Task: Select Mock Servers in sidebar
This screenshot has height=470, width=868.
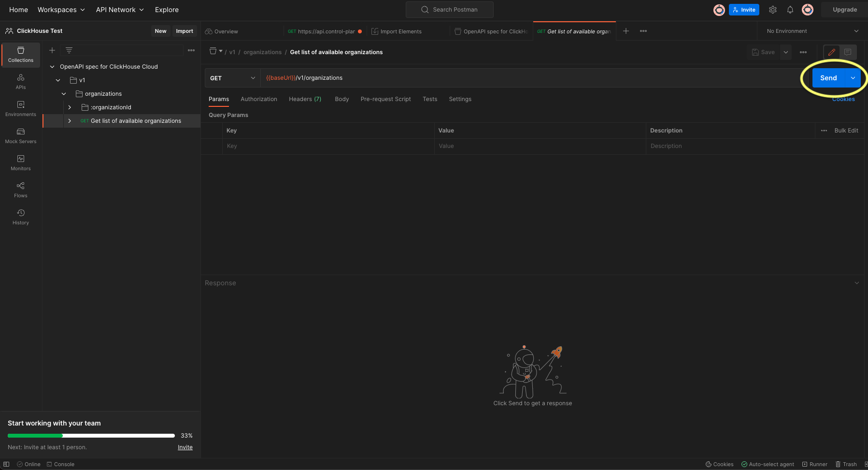Action: (x=20, y=135)
